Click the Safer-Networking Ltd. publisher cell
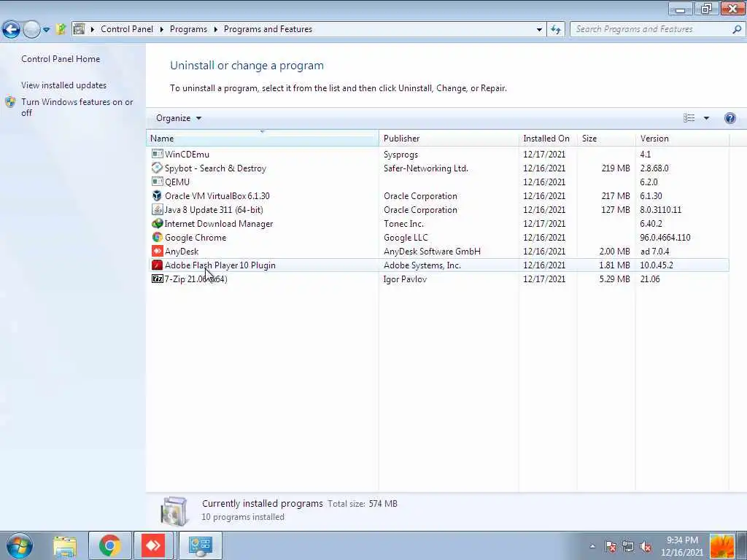Image resolution: width=747 pixels, height=560 pixels. coord(426,168)
